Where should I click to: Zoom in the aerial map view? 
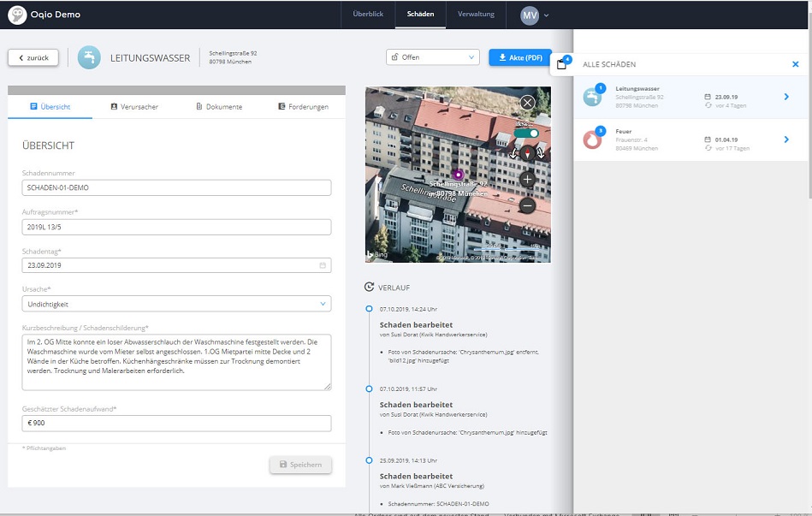click(x=527, y=179)
